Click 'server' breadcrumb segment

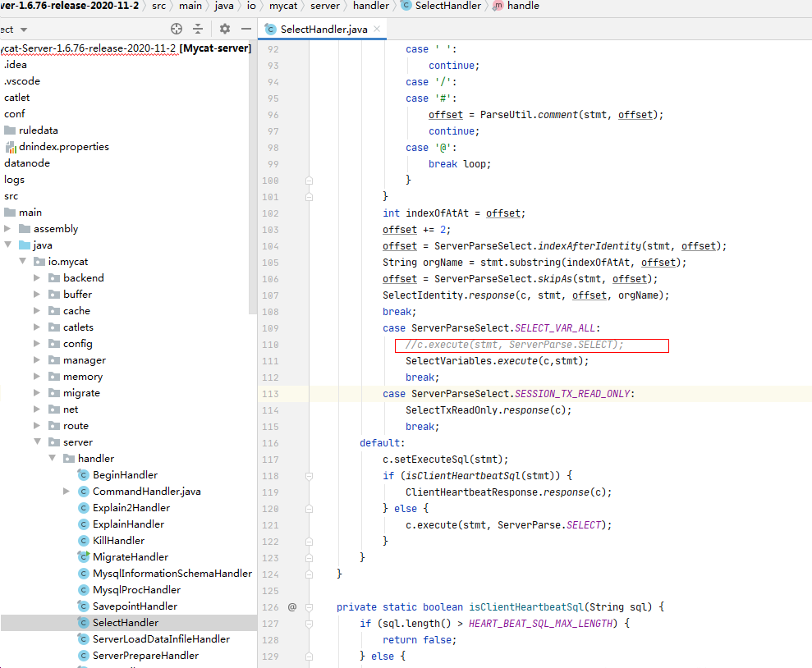[x=324, y=6]
